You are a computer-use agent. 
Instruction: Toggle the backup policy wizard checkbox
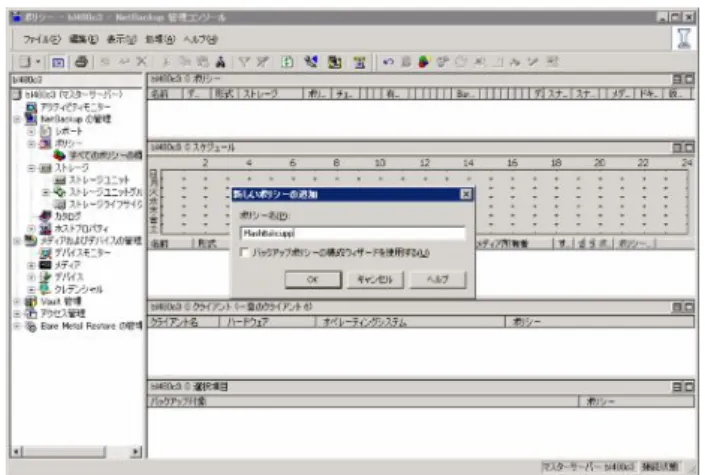(245, 253)
